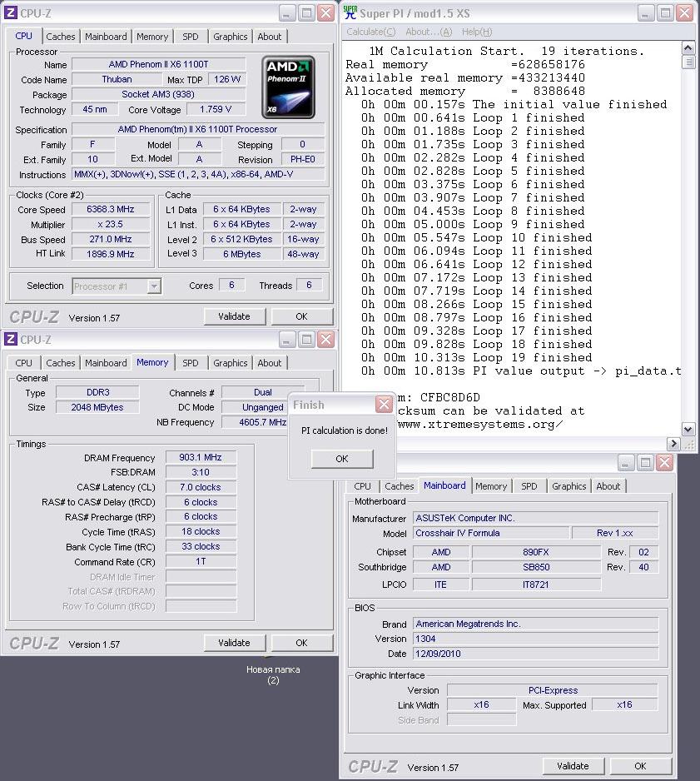
Task: Click the Bus Speed value 271.0 MHz
Action: (111, 239)
